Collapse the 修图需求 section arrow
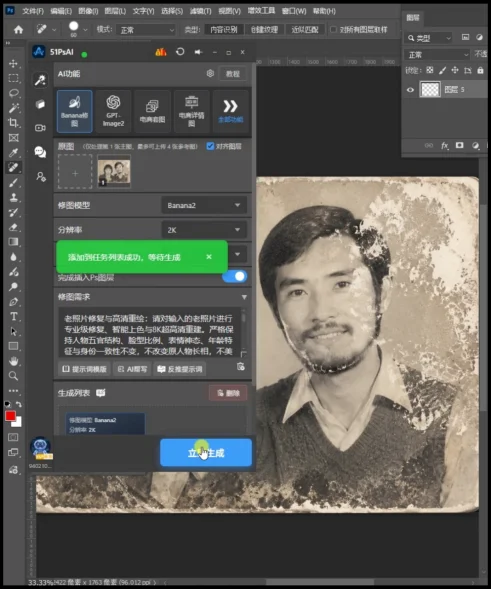Image resolution: width=492 pixels, height=589 pixels. [244, 297]
